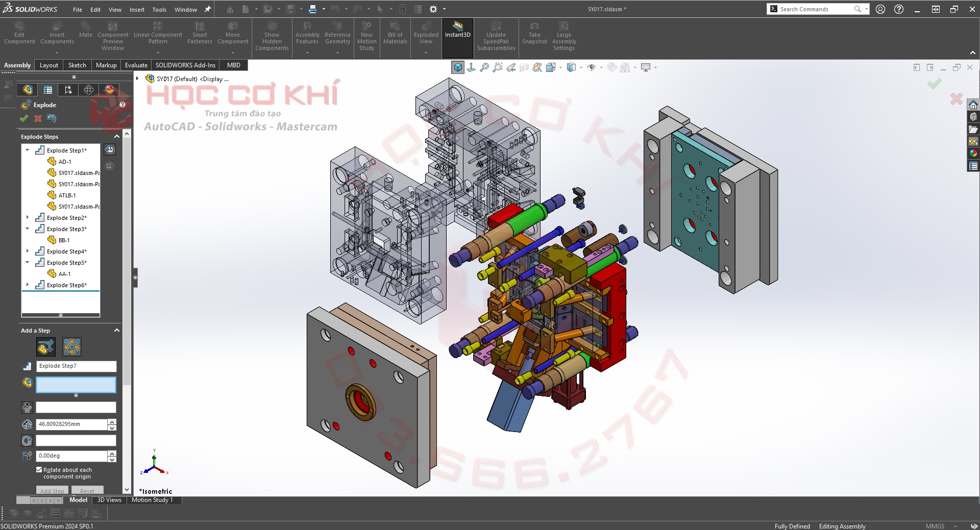
Task: Insert a Bill of Materials
Action: (x=395, y=34)
